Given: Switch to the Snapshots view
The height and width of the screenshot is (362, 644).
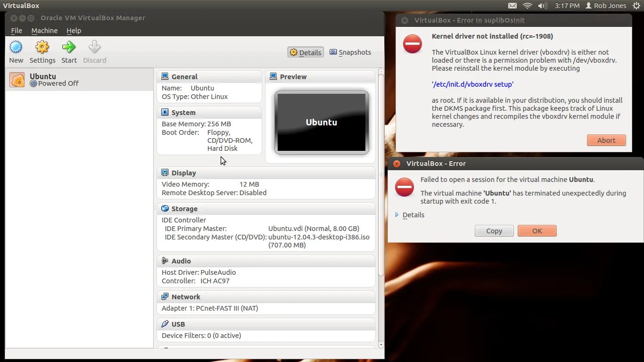Looking at the screenshot, I should coord(350,52).
